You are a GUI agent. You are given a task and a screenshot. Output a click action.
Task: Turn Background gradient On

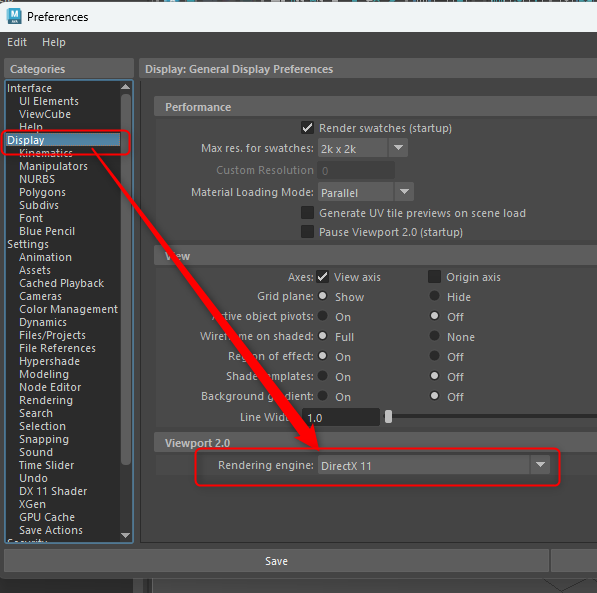click(x=322, y=395)
